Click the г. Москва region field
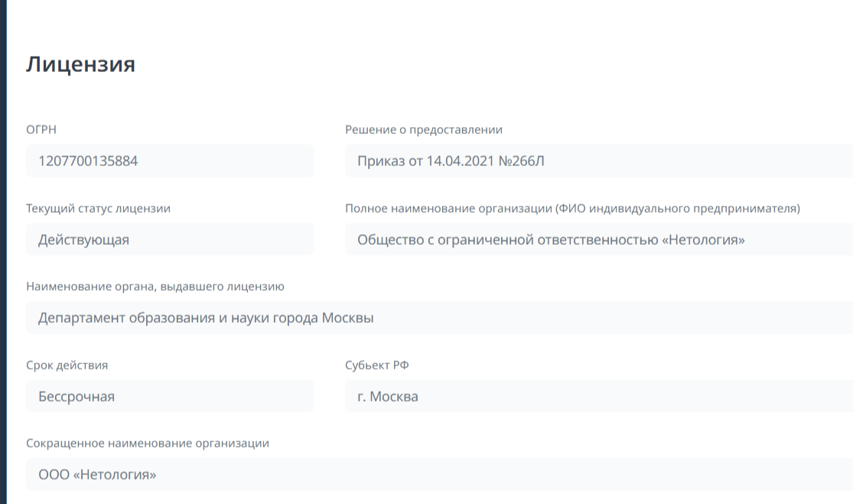 click(x=598, y=397)
